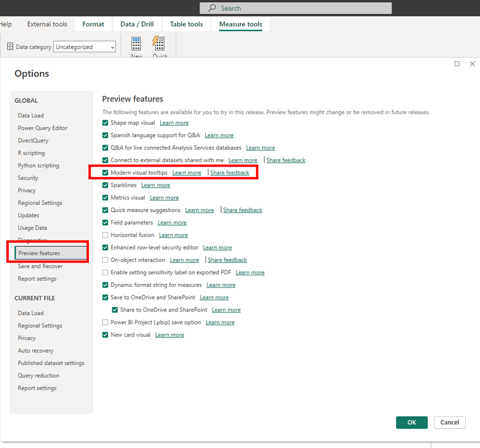This screenshot has width=480, height=448.
Task: Click Share feedback for external datasets
Action: coord(286,160)
